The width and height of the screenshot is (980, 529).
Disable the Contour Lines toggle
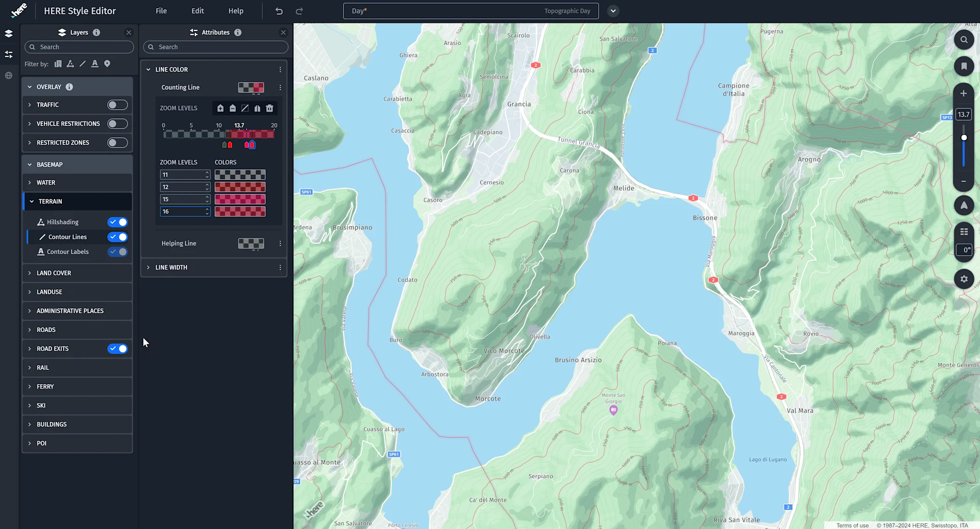117,237
